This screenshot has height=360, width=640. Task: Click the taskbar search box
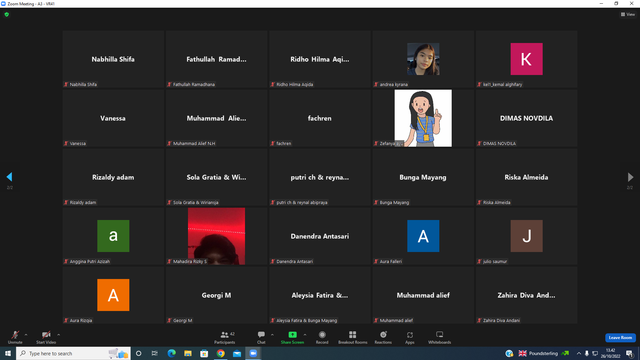73,353
